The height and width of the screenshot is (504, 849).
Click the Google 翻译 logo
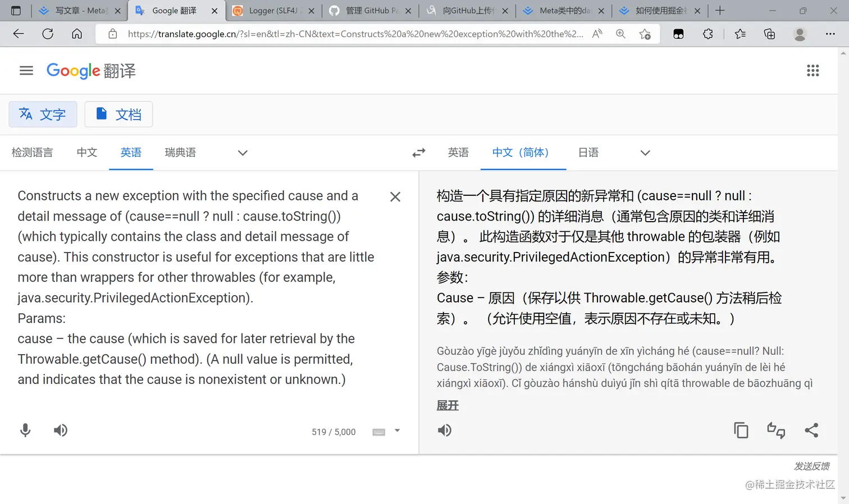(91, 71)
